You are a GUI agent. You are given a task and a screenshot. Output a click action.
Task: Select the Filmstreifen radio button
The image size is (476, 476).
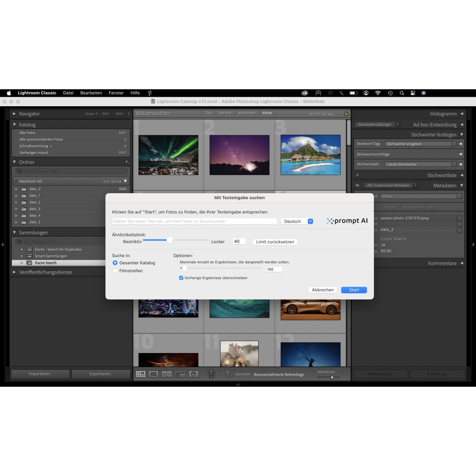pyautogui.click(x=115, y=271)
